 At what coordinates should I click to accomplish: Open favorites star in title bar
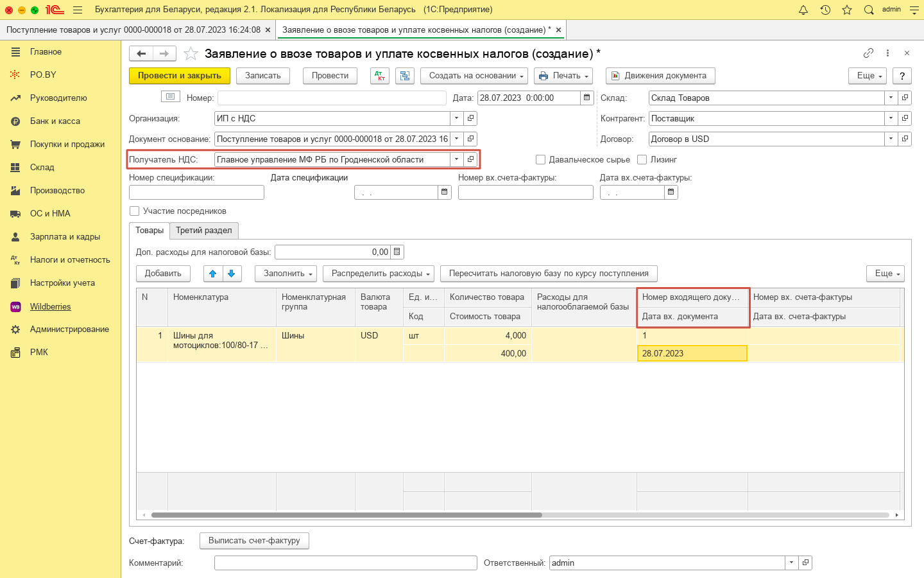click(847, 10)
